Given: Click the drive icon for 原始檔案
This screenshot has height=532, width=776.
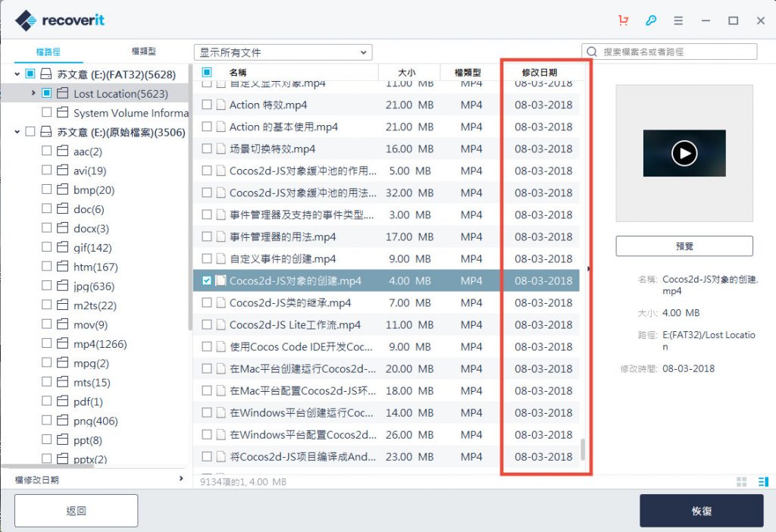Looking at the screenshot, I should click(46, 132).
